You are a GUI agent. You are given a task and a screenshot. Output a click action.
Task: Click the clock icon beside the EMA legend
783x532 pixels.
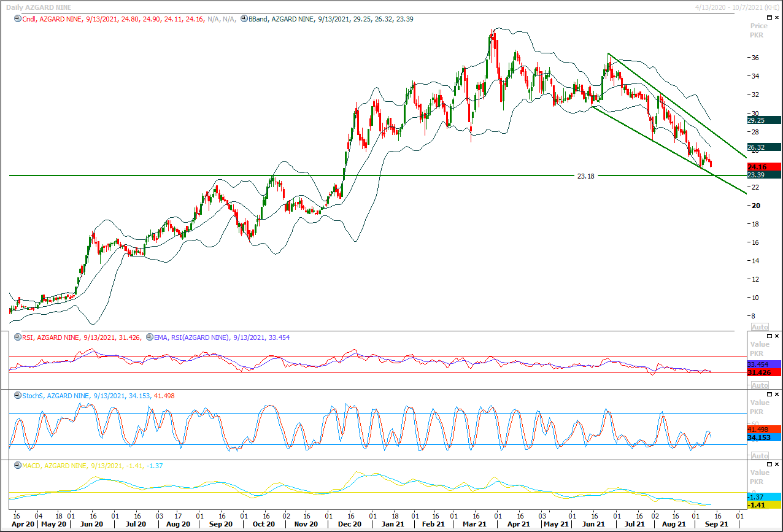tap(150, 337)
